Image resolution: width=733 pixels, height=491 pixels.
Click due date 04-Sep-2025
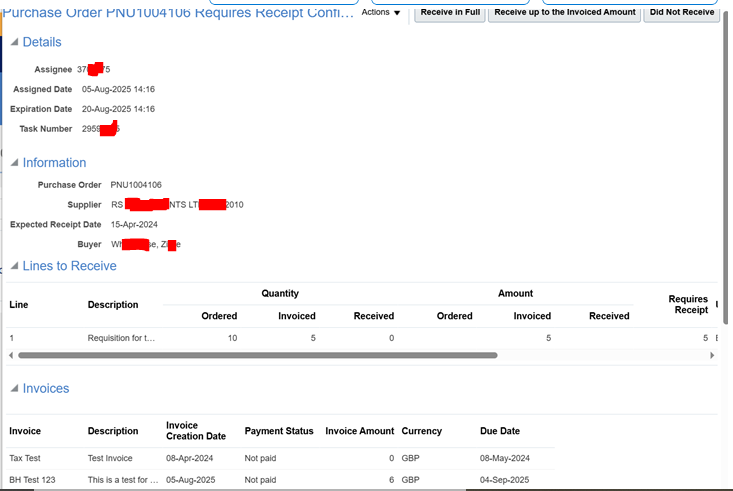pyautogui.click(x=504, y=480)
